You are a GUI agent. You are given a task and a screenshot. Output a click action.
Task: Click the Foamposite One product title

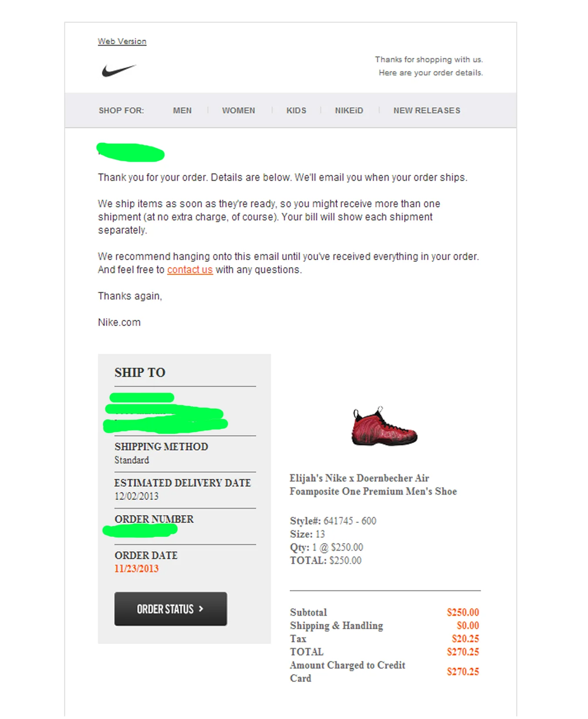(373, 485)
